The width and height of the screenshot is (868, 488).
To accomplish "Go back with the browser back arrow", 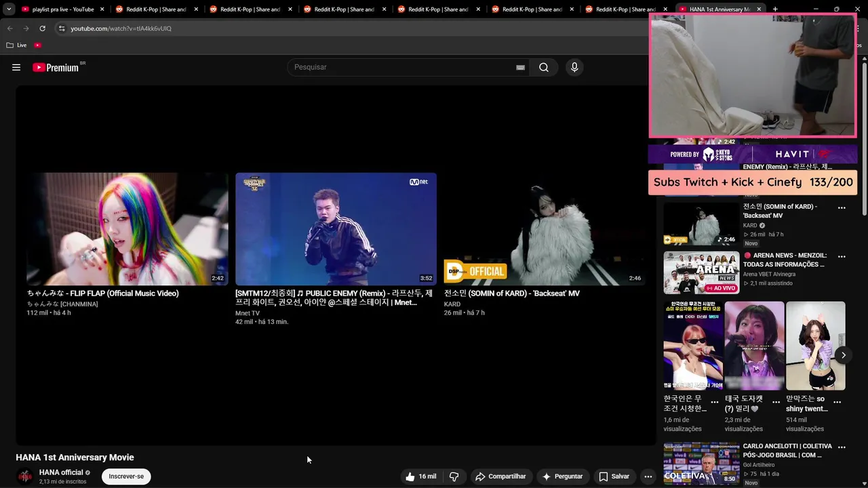I will [9, 28].
